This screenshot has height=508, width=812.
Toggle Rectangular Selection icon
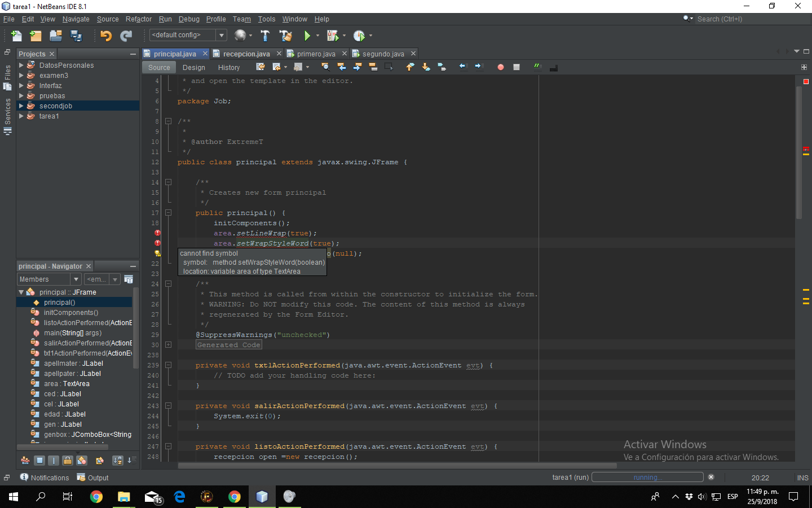389,67
